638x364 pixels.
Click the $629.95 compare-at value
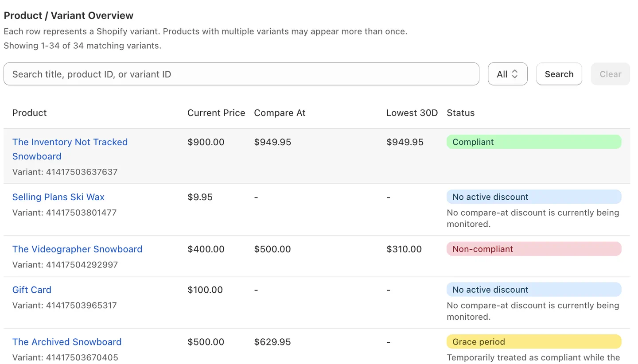[272, 342]
